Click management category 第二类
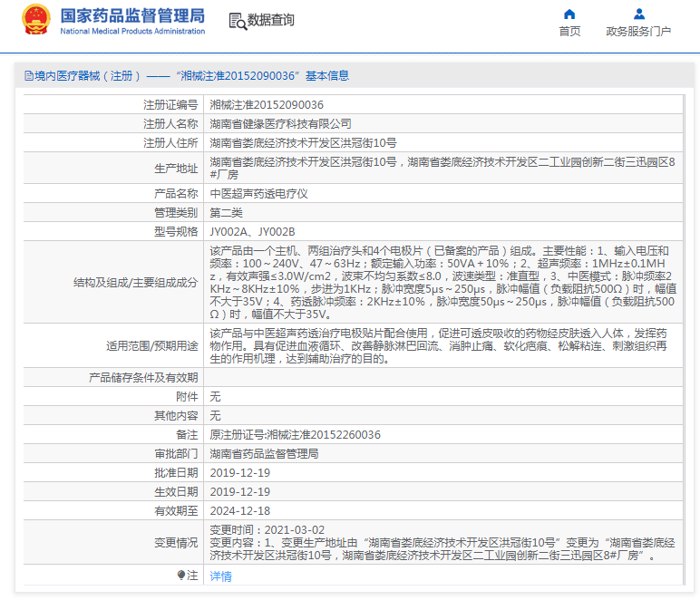 coord(227,213)
